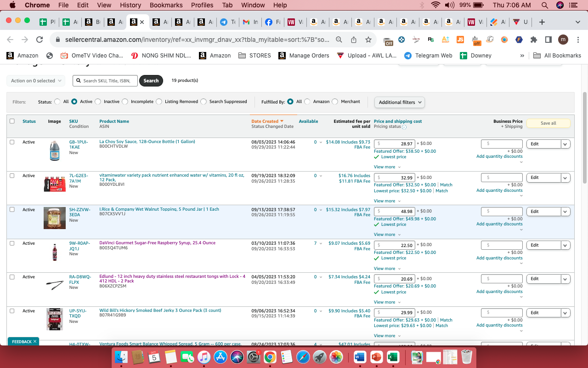
Task: Open Microsoft Word in the dock
Action: (359, 356)
